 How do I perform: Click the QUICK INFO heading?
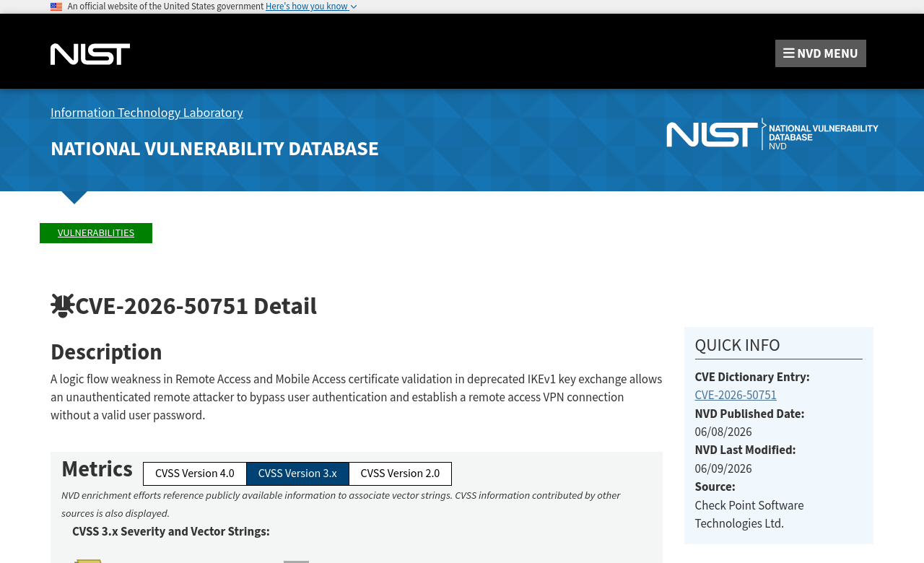coord(737,346)
